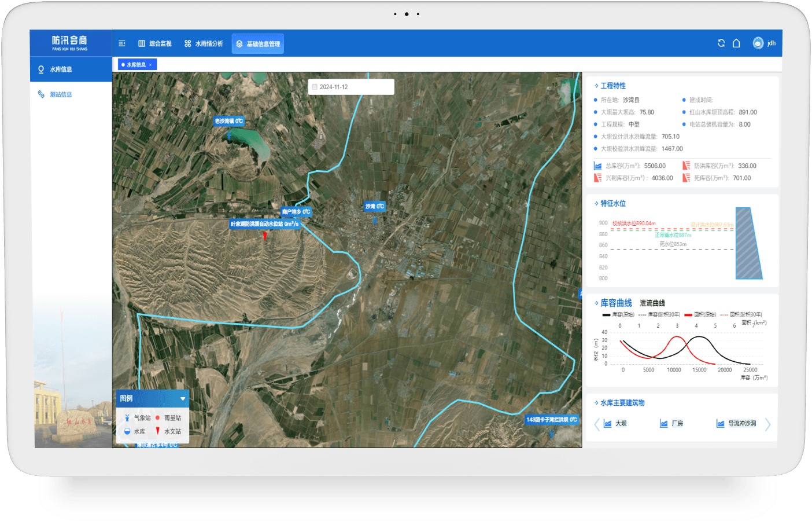Image resolution: width=812 pixels, height=521 pixels.
Task: Show the next buildings with the right arrow
Action: coord(767,424)
